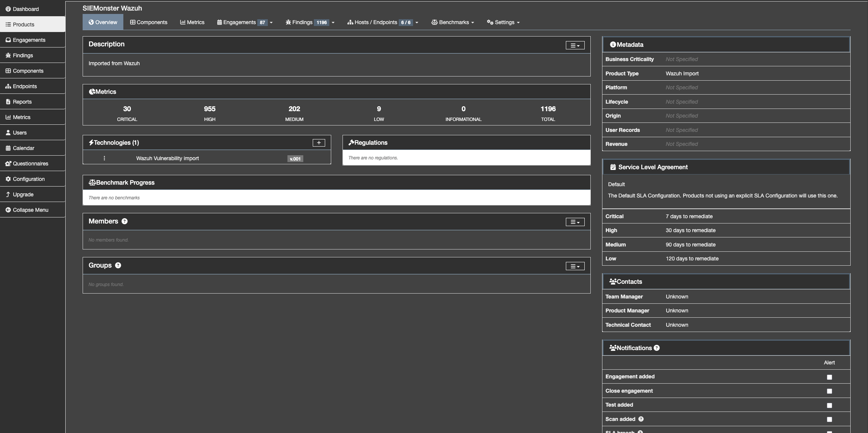Image resolution: width=868 pixels, height=433 pixels.
Task: Toggle the Close engagement alert checkbox
Action: coord(829,391)
